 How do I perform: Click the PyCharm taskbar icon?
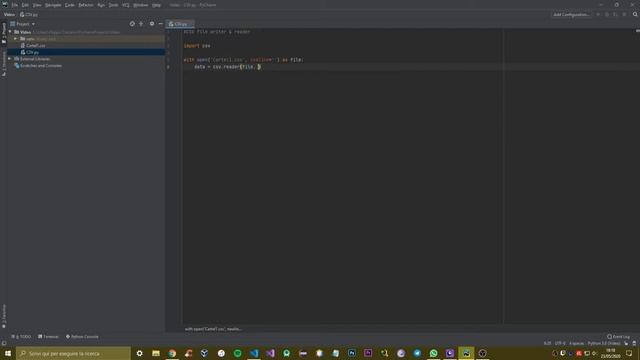tap(466, 353)
